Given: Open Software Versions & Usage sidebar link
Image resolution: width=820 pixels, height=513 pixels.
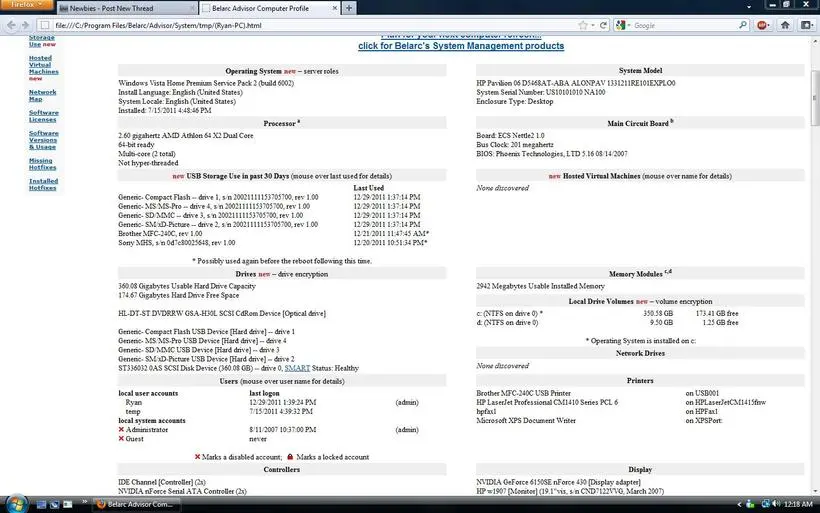Looking at the screenshot, I should 43,140.
